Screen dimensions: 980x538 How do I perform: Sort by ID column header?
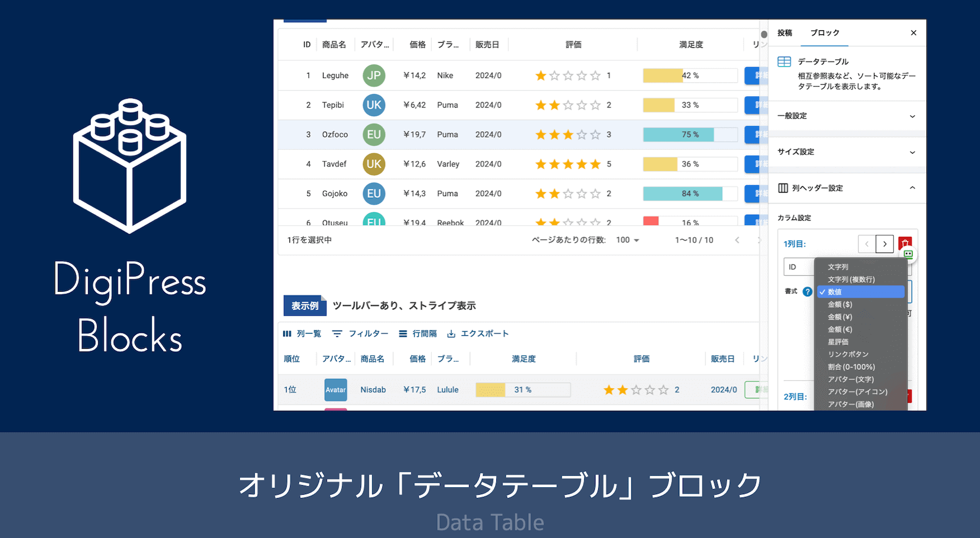coord(307,44)
